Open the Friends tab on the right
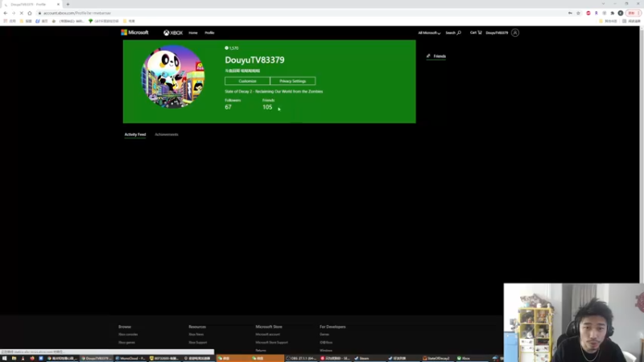Screen dimensions: 644x362 [436, 56]
